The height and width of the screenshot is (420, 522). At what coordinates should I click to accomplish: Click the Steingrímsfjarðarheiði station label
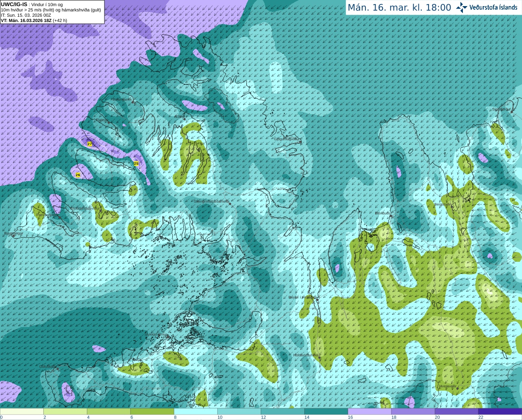pyautogui.click(x=211, y=201)
